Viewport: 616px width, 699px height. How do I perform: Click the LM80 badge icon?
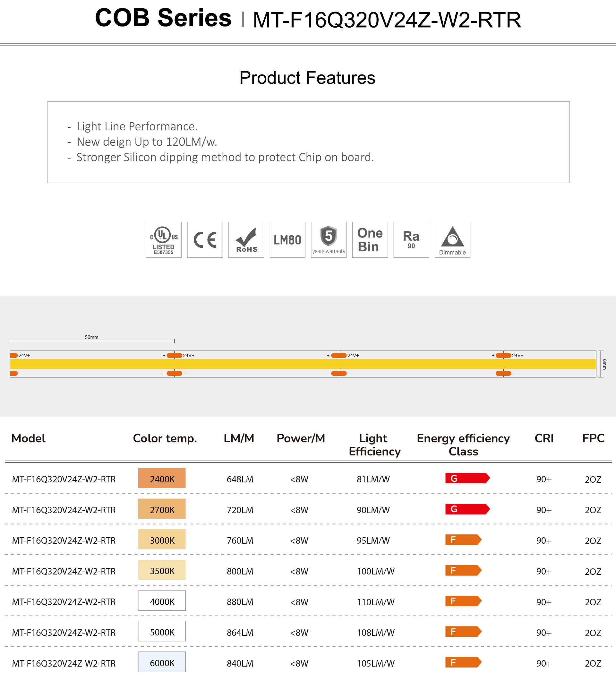[x=287, y=240]
